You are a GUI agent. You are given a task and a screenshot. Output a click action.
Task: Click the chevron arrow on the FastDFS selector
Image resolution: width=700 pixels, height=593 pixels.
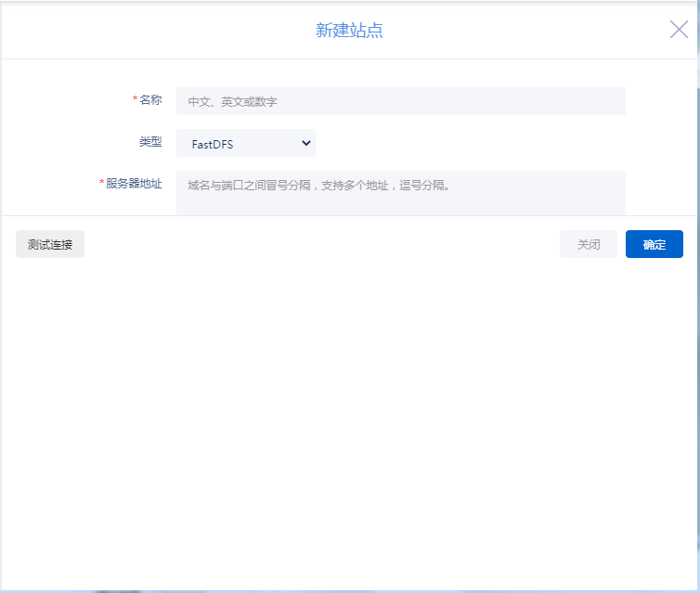[x=306, y=143]
